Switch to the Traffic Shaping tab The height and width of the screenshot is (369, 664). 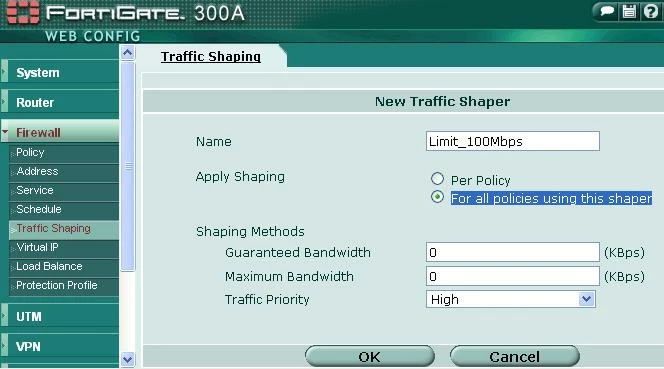(x=211, y=56)
